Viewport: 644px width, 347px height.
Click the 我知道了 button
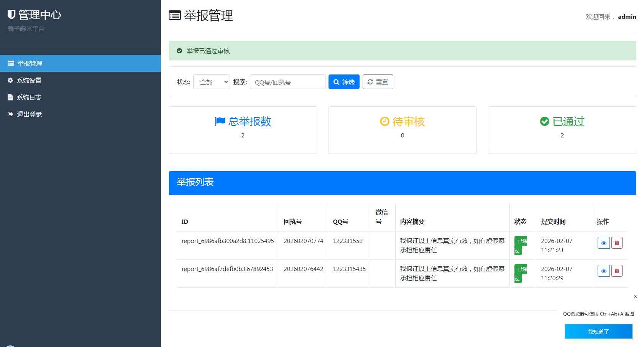598,331
